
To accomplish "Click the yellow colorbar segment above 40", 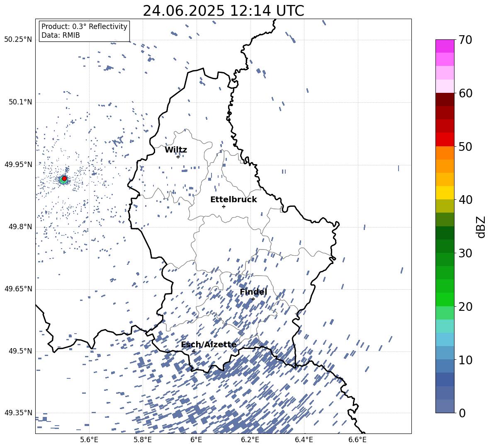I will [x=445, y=193].
